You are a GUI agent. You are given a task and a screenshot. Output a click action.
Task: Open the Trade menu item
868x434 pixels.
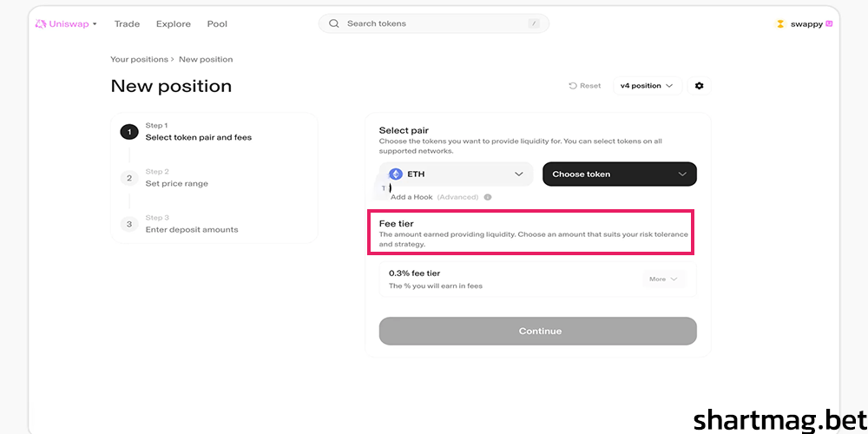[127, 23]
